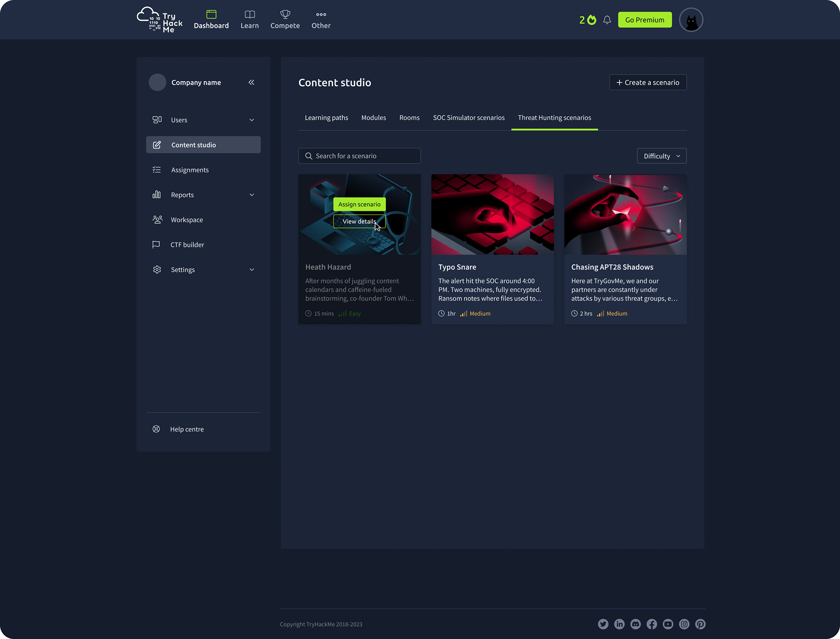Click the 15 mins clock icon
This screenshot has width=840, height=639.
(308, 313)
